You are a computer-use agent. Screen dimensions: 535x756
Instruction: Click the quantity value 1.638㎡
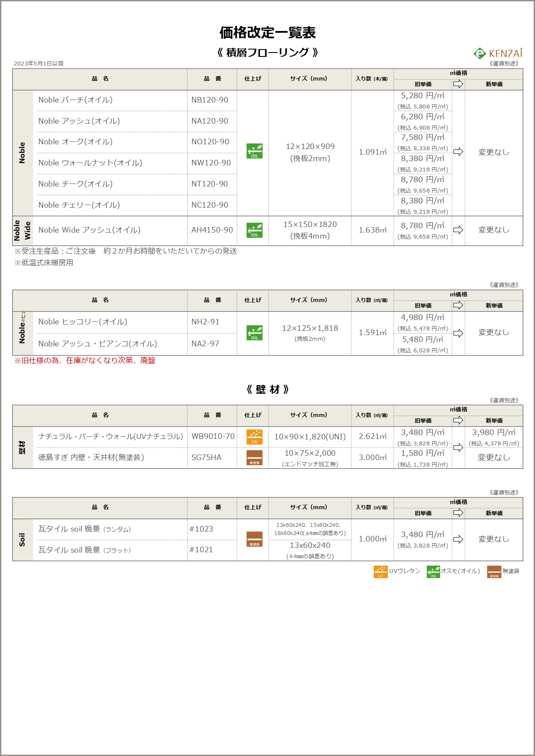(x=373, y=230)
